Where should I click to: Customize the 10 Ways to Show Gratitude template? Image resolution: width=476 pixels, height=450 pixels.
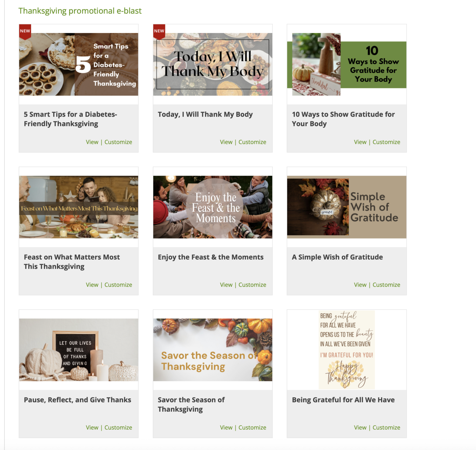pyautogui.click(x=386, y=142)
